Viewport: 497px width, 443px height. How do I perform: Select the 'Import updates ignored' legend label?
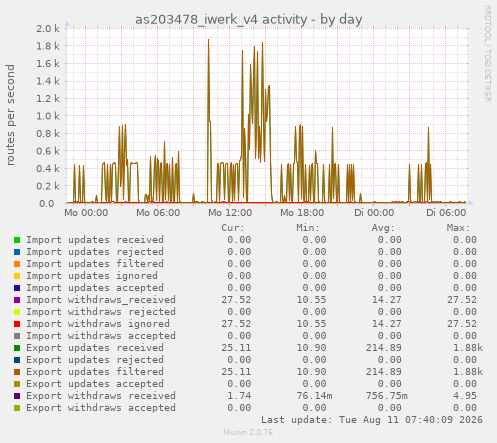point(92,276)
